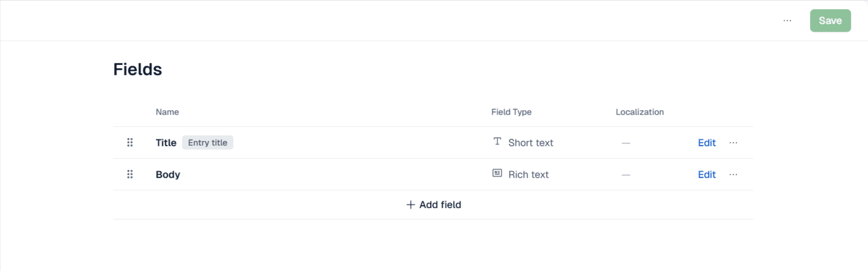
Task: Click the Short text label
Action: pyautogui.click(x=531, y=143)
